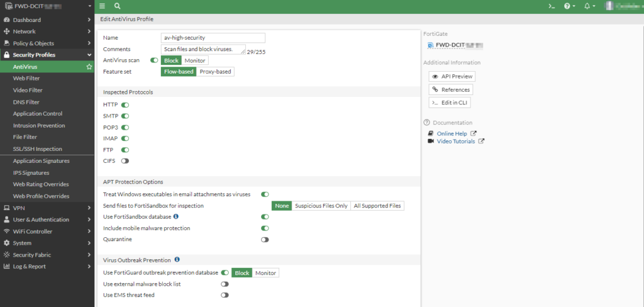Expand the Network menu chevron
Image resolution: width=644 pixels, height=307 pixels.
pos(89,31)
